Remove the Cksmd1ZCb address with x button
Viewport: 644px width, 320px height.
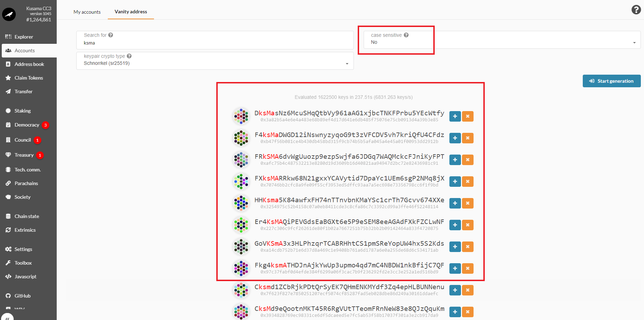click(468, 290)
